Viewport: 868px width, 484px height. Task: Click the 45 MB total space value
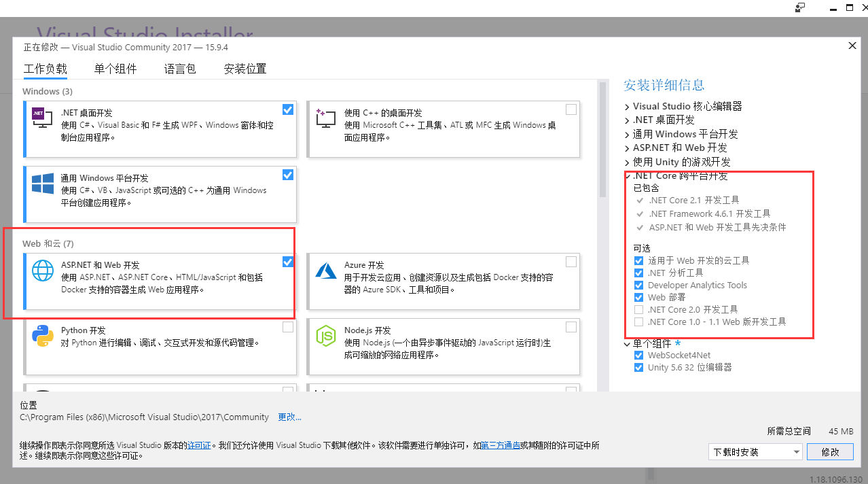(841, 431)
